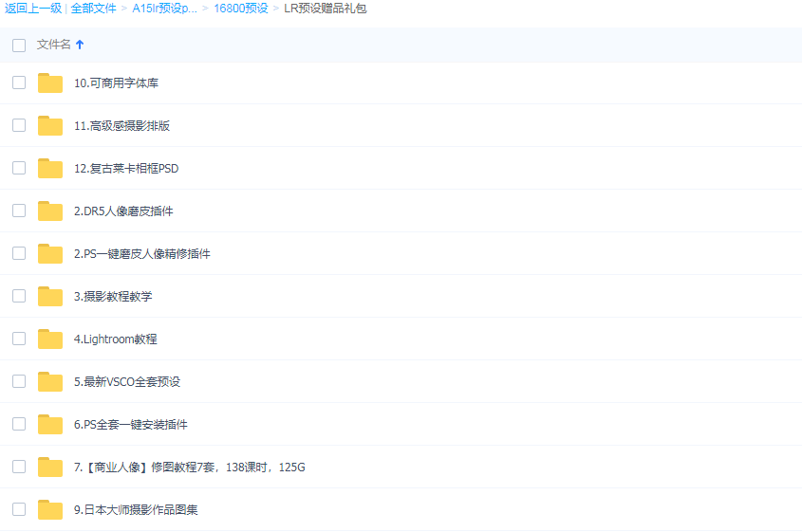Open 16800预设 breadcrumb link
This screenshot has width=802, height=532.
(x=241, y=9)
